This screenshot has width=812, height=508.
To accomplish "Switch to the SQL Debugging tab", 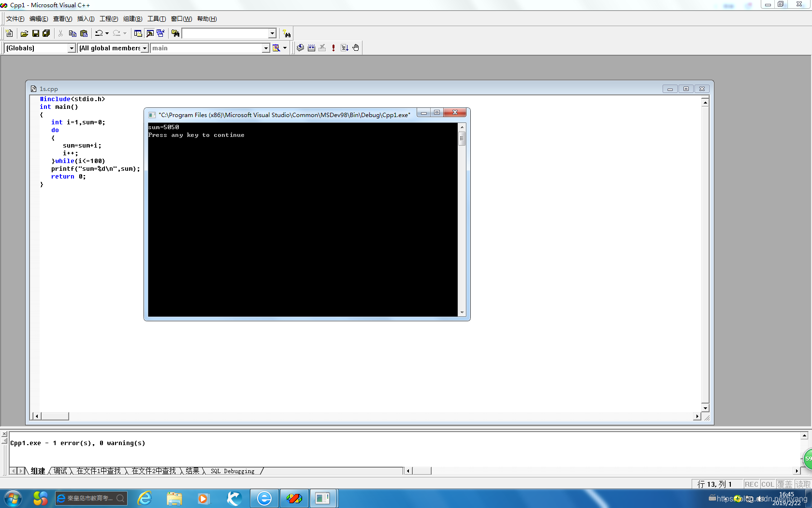I will click(232, 471).
